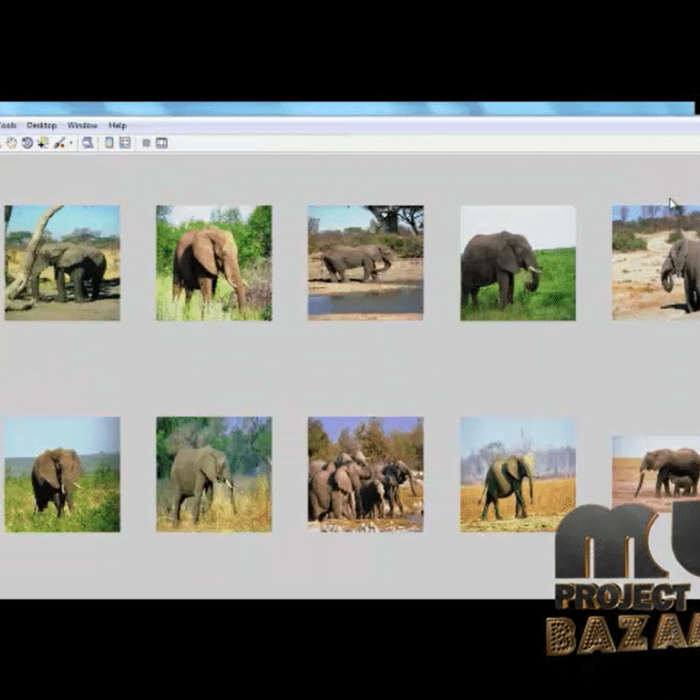This screenshot has height=700, width=700.
Task: Click the Brush data tool icon
Action: pyautogui.click(x=58, y=143)
